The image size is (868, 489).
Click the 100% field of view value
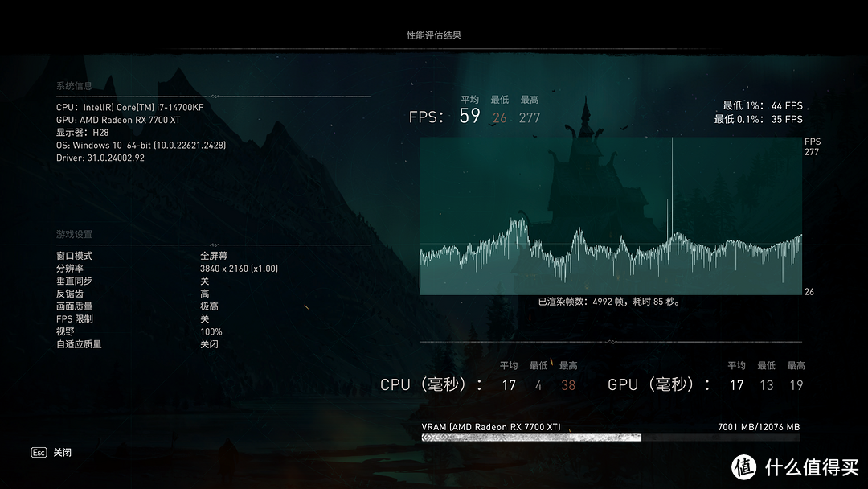tap(211, 331)
